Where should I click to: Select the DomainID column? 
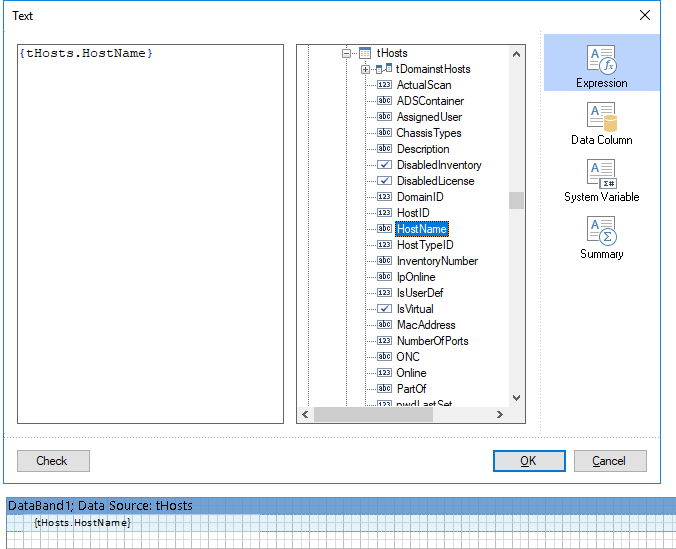(420, 197)
